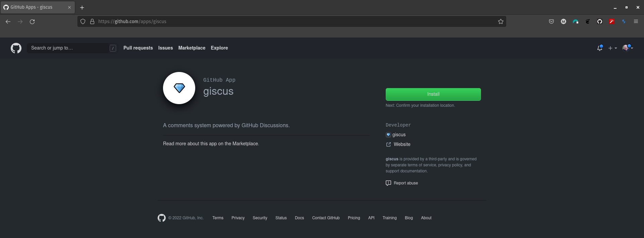Click the green Install button

(433, 94)
